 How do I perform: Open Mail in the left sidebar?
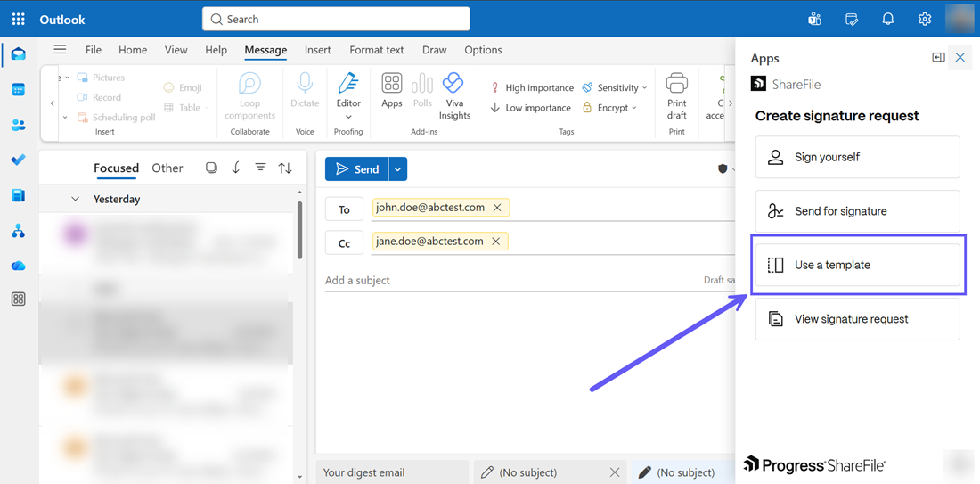click(18, 54)
